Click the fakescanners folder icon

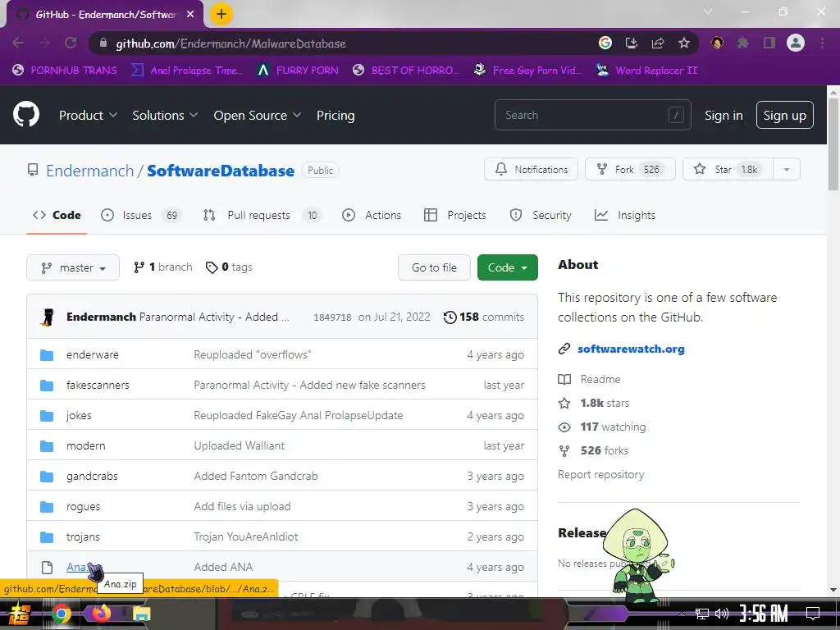pos(47,386)
